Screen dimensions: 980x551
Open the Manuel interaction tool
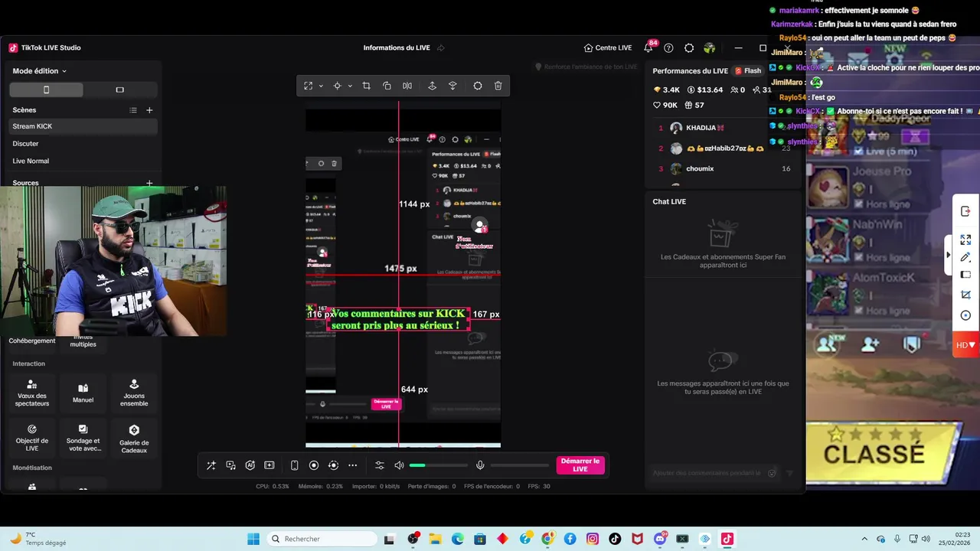click(x=83, y=393)
